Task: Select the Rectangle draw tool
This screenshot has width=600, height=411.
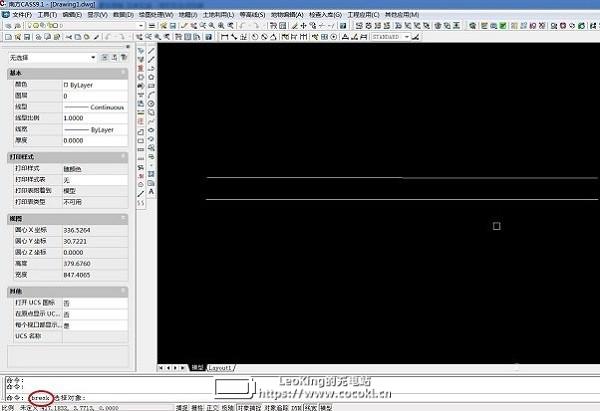Action: pyautogui.click(x=152, y=86)
